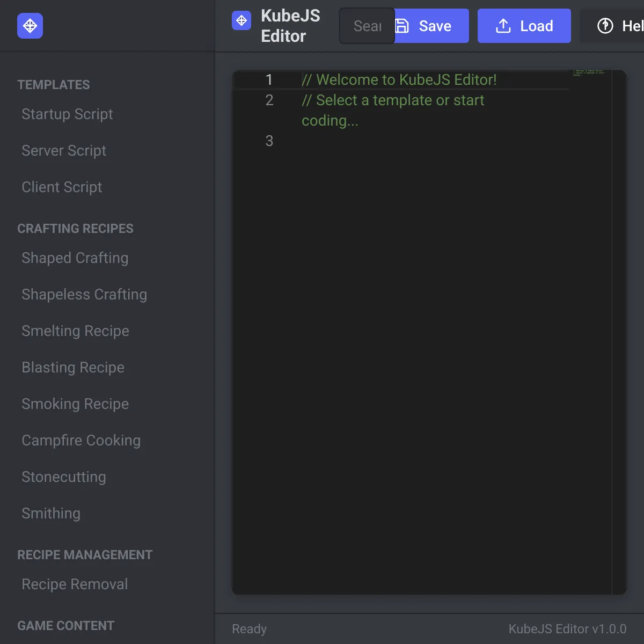Image resolution: width=644 pixels, height=644 pixels.
Task: Click the KubeJS Editor logo in the header
Action: point(241,20)
